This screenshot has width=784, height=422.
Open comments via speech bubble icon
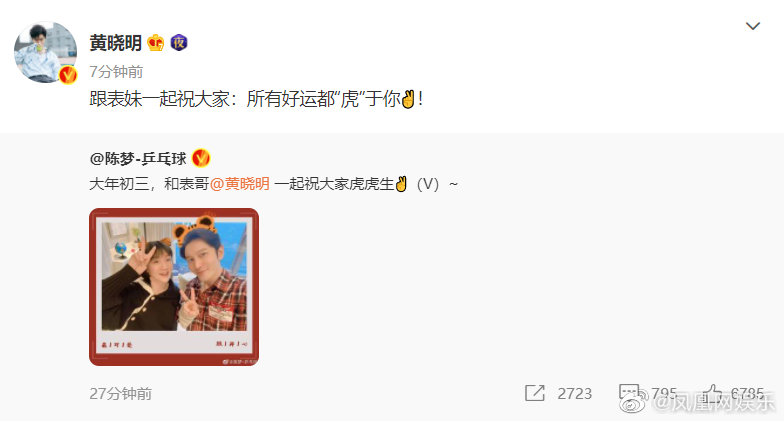(x=628, y=393)
